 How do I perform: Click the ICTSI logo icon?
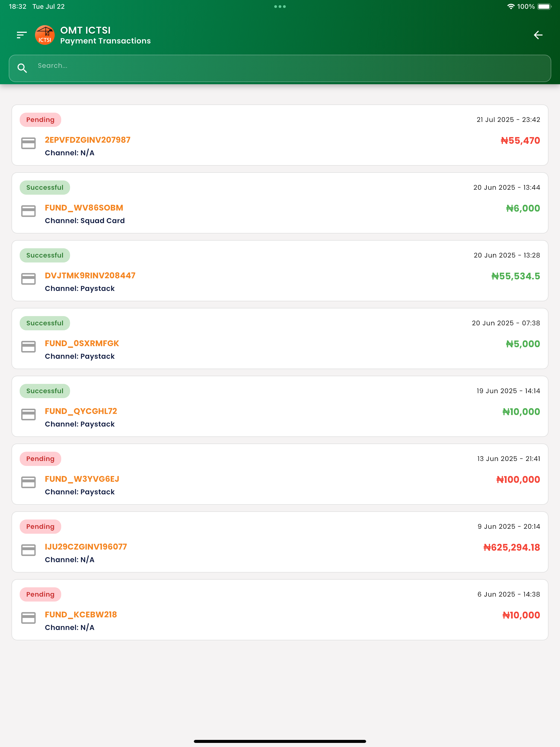point(45,35)
